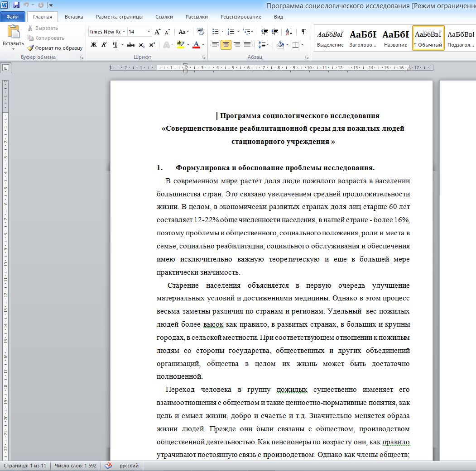
Task: Click the shading paint bucket button
Action: tap(280, 45)
